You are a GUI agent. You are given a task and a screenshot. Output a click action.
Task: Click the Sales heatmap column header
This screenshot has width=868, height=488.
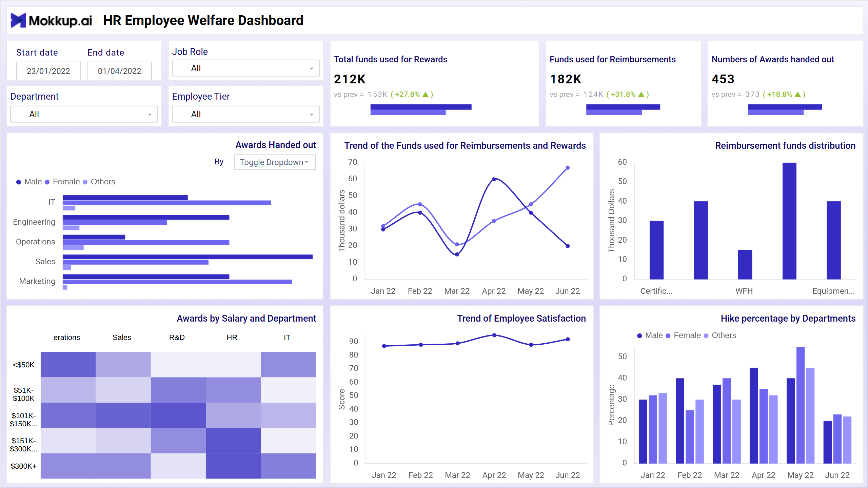122,338
